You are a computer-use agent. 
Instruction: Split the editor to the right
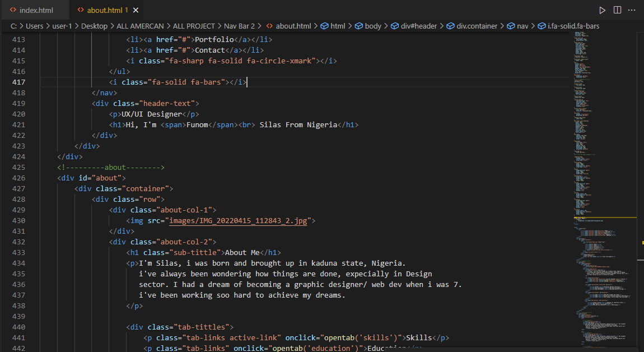[x=617, y=10]
